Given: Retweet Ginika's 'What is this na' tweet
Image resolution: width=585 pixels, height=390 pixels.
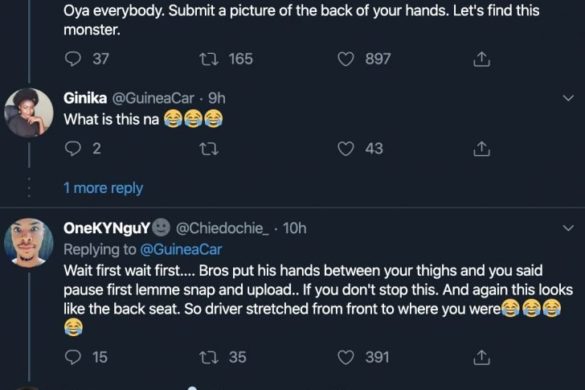Looking at the screenshot, I should pyautogui.click(x=209, y=149).
